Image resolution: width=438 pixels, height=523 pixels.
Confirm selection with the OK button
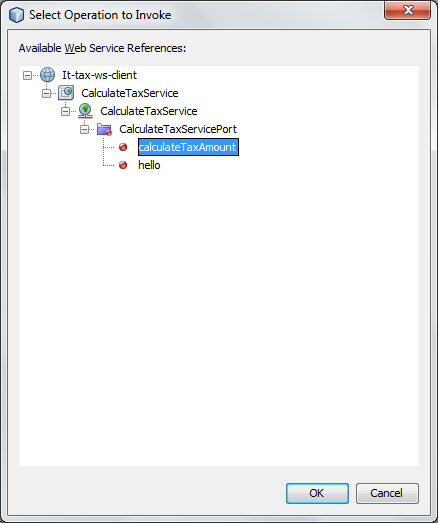(317, 493)
